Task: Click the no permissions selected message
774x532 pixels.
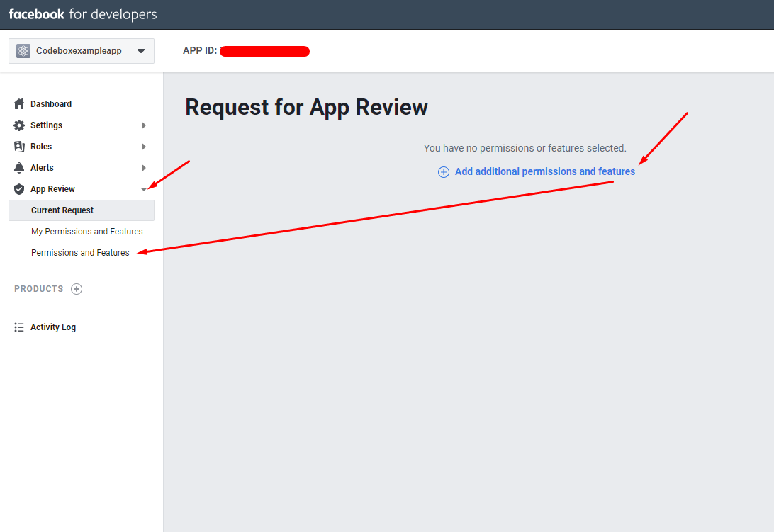Action: click(525, 148)
